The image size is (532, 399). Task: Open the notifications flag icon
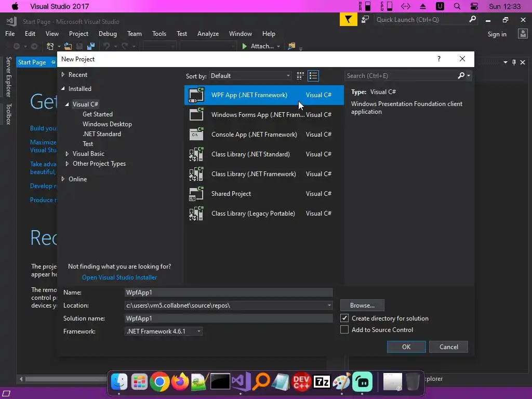coord(348,20)
